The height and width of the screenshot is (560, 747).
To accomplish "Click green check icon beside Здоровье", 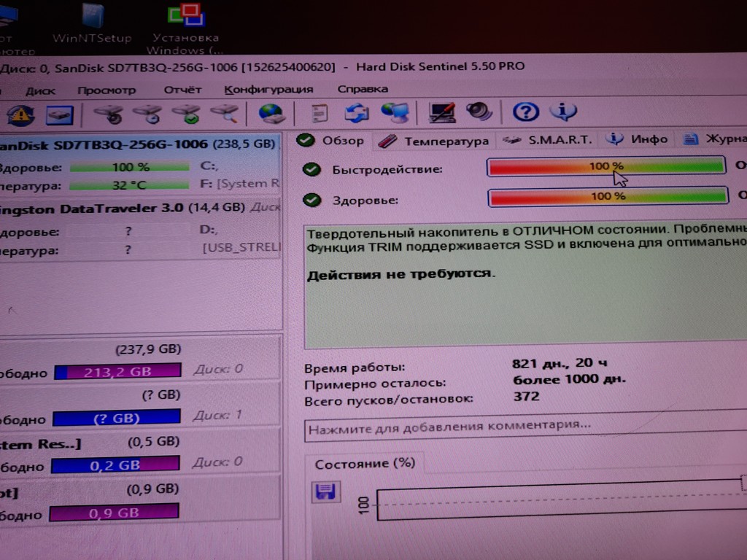I will [x=312, y=201].
